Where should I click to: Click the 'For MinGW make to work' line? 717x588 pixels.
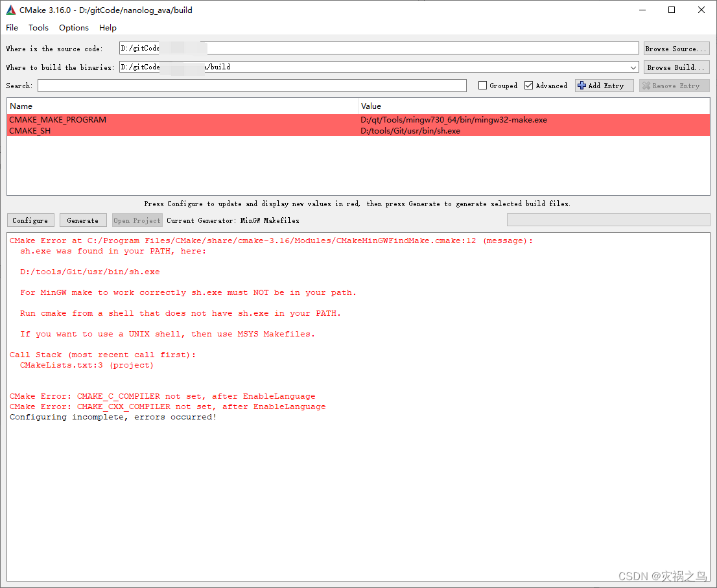(188, 292)
